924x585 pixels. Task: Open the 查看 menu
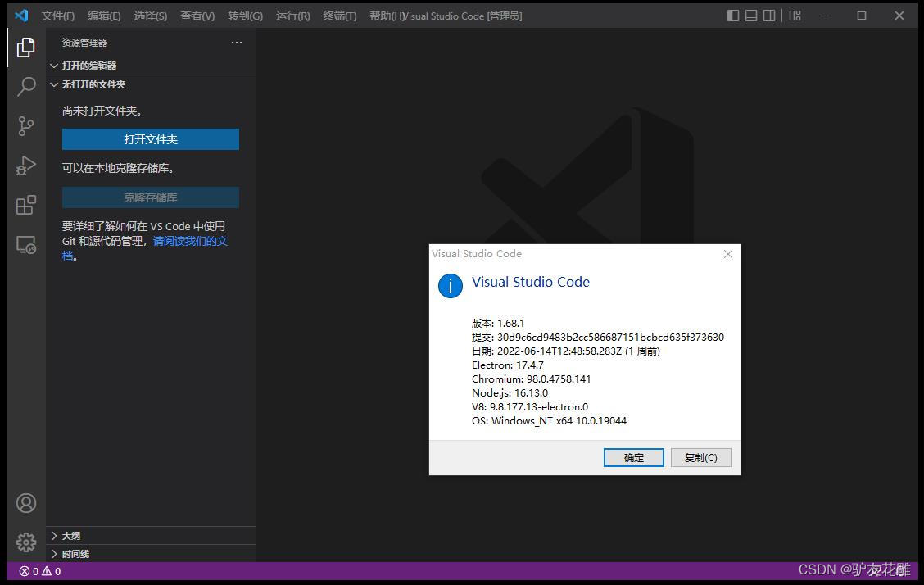coord(197,15)
